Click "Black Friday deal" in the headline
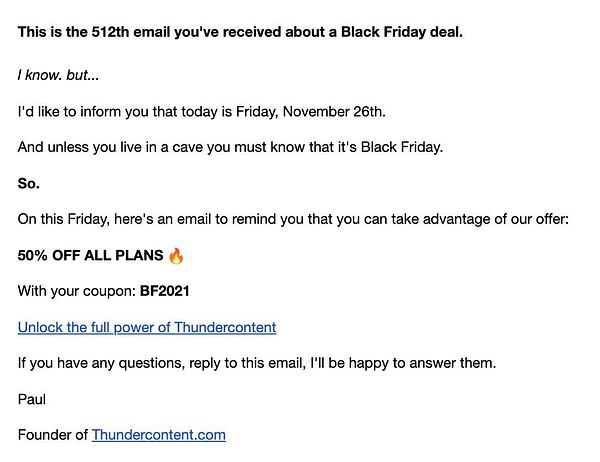This screenshot has height=462, width=600. click(x=402, y=31)
